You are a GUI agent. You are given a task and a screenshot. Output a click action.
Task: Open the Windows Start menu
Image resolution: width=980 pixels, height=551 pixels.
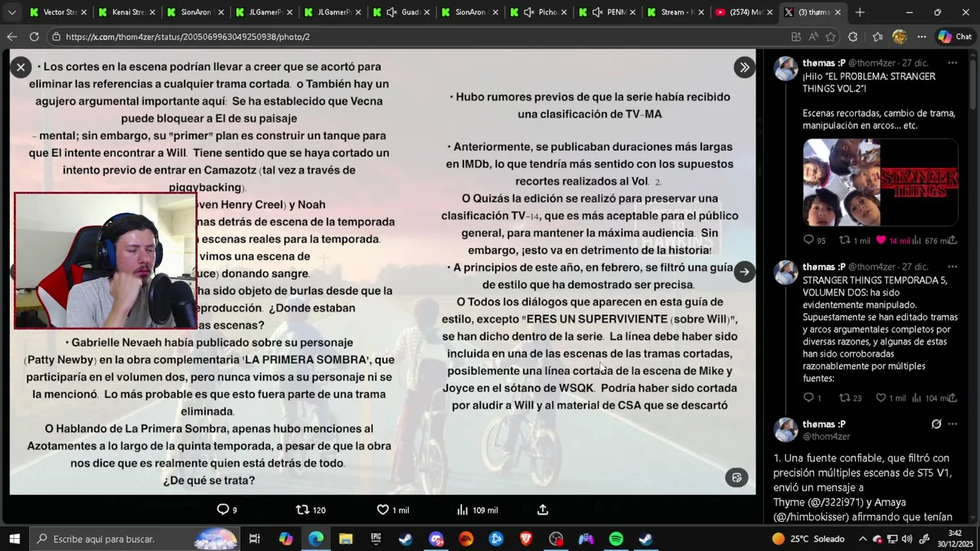coord(14,539)
